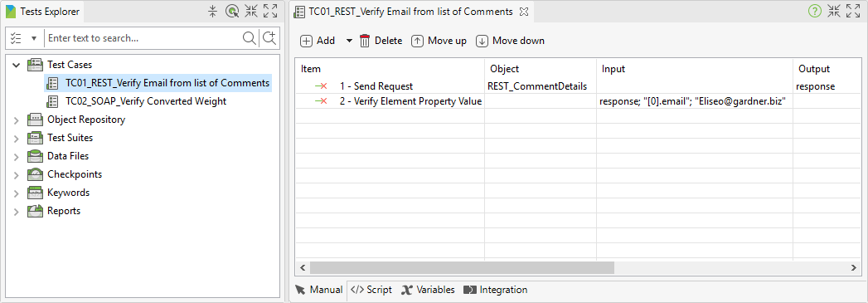Collapse the Test Cases tree node
The height and width of the screenshot is (303, 868).
[17, 65]
